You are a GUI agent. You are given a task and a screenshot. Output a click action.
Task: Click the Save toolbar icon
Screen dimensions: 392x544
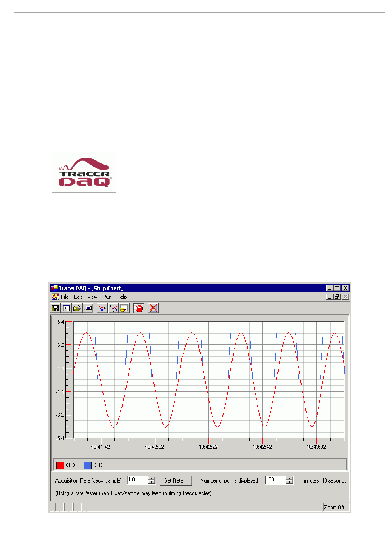tap(55, 308)
